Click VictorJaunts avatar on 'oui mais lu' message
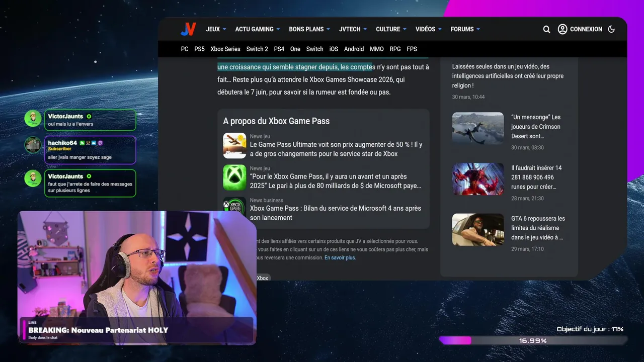Screen dimensions: 644x362 pos(33,119)
